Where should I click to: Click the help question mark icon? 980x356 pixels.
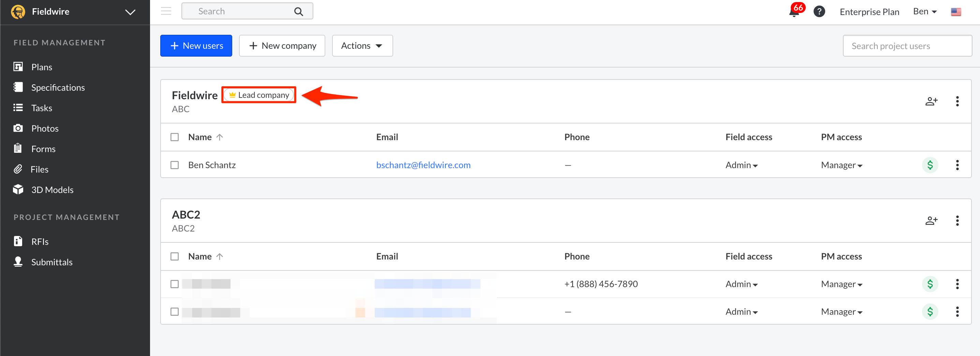(x=819, y=12)
